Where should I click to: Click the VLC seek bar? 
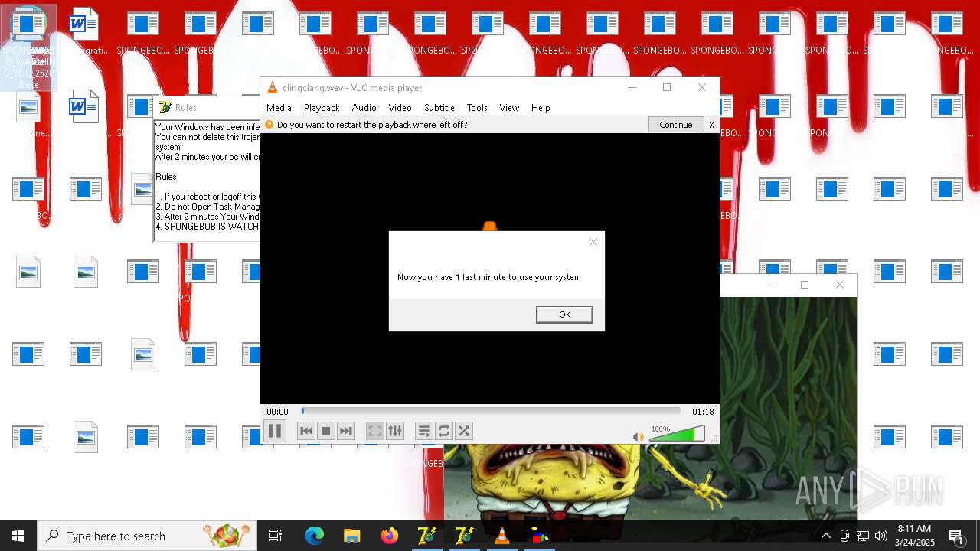pyautogui.click(x=491, y=411)
